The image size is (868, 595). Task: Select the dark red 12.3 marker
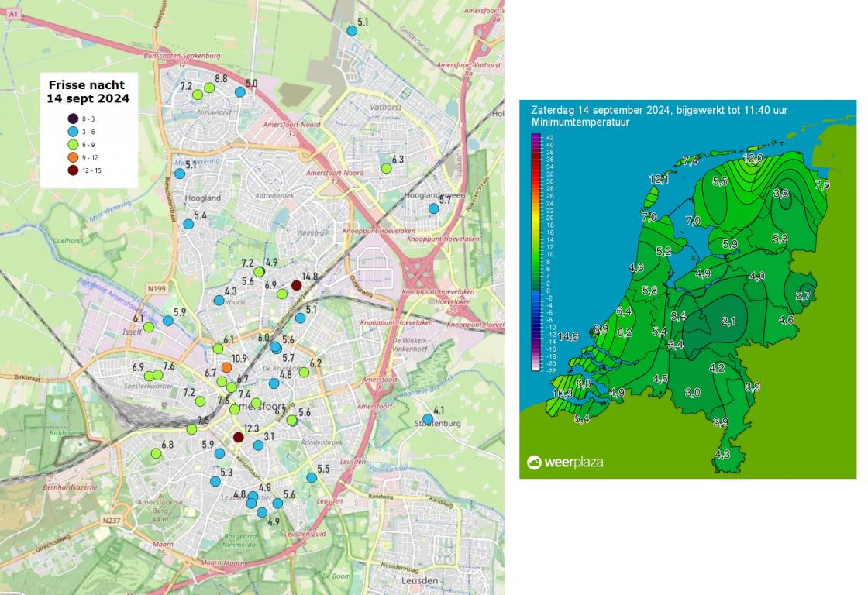239,438
